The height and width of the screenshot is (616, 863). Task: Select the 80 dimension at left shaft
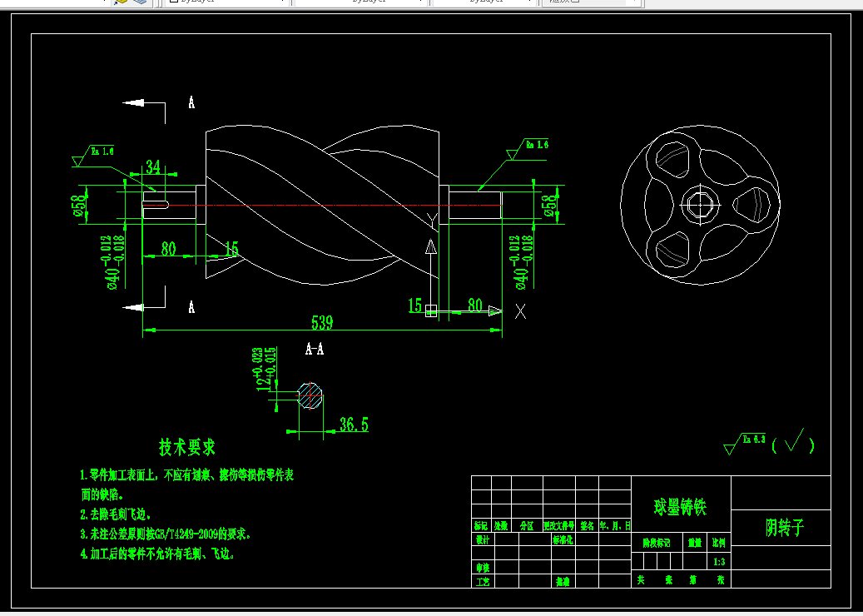coord(168,248)
